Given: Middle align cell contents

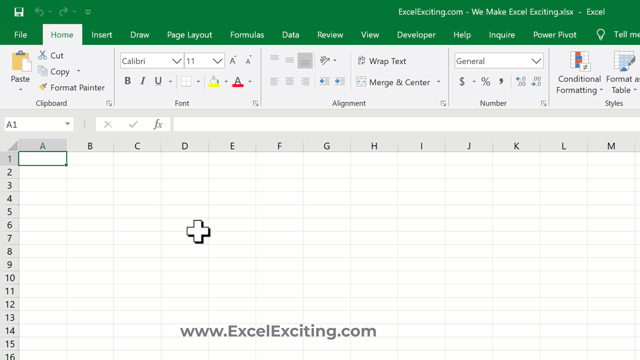Looking at the screenshot, I should coord(289,60).
